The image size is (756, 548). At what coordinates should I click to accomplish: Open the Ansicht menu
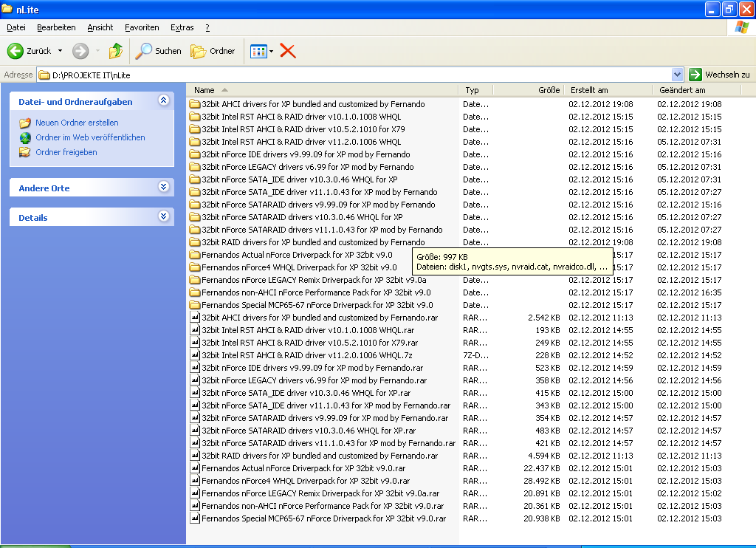[100, 27]
